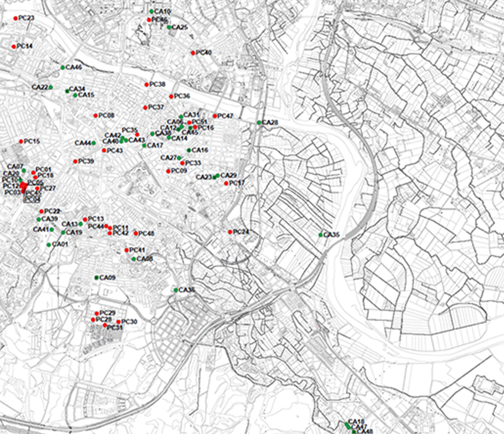504x434 pixels.
Task: Select the green CA09 map point
Action: (96, 278)
